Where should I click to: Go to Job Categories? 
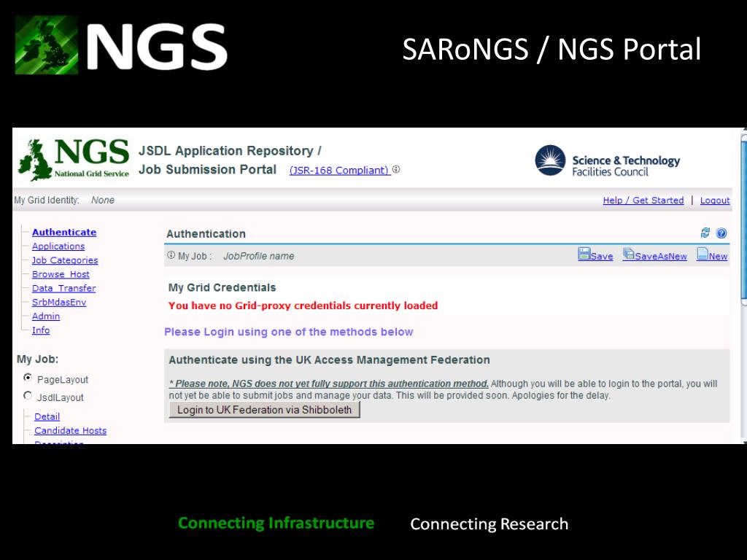[x=65, y=260]
